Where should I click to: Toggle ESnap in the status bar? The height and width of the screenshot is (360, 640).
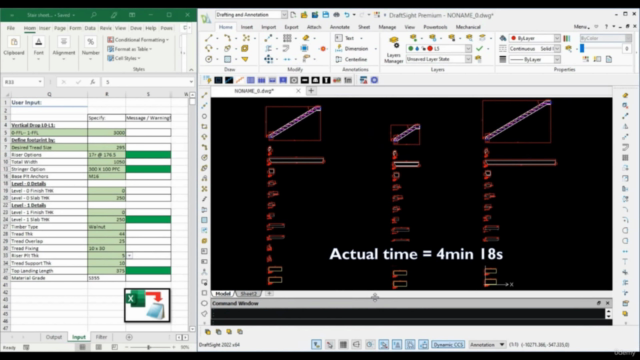tap(384, 345)
